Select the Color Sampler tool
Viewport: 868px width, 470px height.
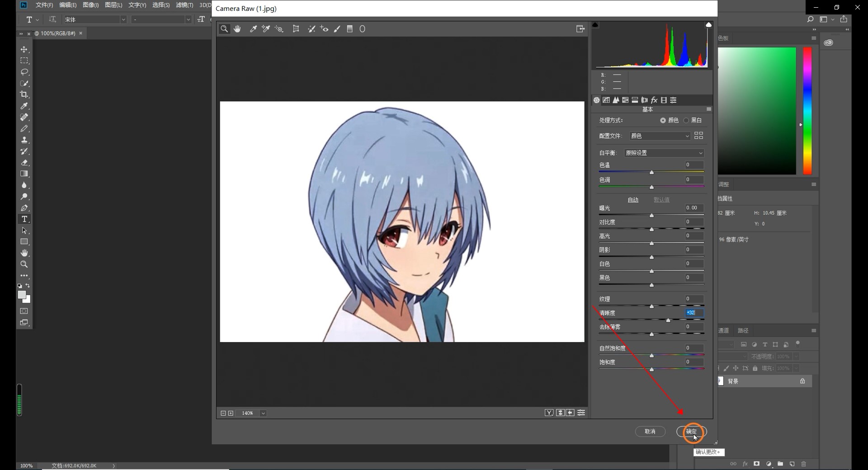click(x=266, y=29)
